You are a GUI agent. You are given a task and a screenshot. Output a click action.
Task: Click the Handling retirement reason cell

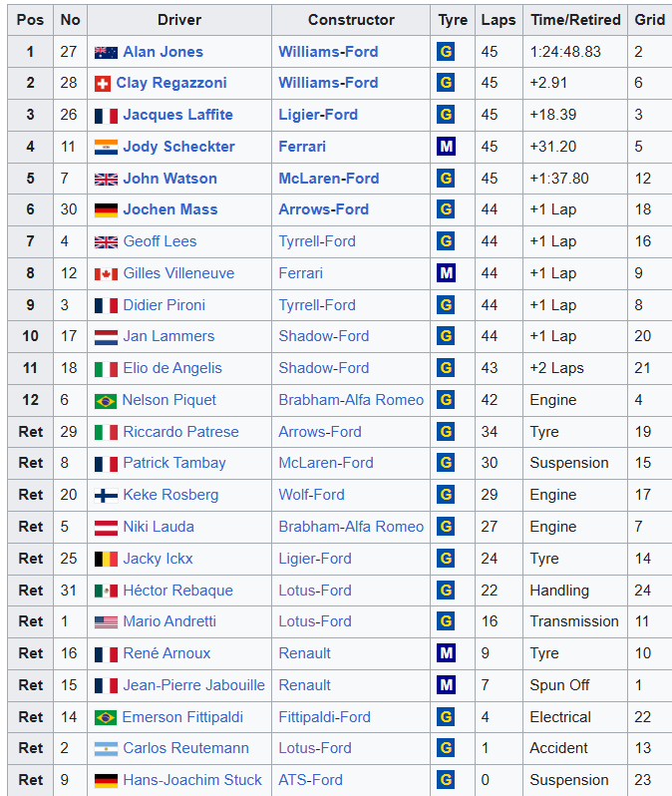click(x=575, y=591)
